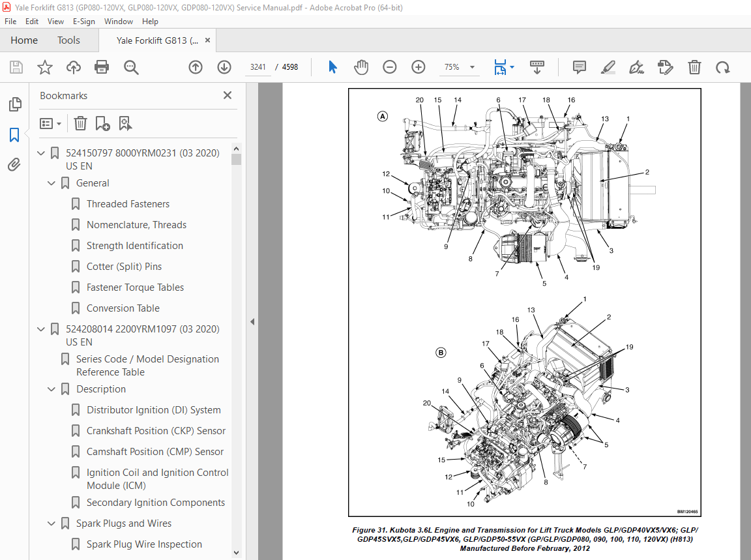Screen dimensions: 751x560
Task: Jump to Strength Identification bookmark
Action: pos(134,246)
